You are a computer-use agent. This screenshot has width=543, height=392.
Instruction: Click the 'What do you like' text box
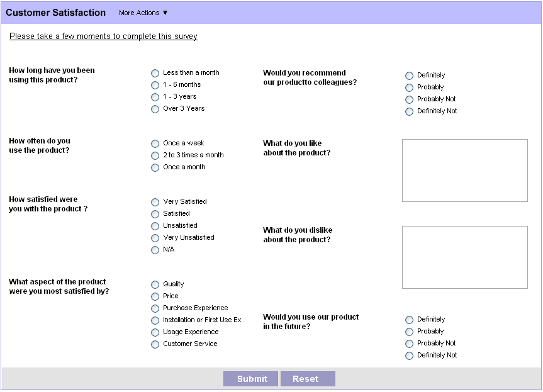[464, 171]
